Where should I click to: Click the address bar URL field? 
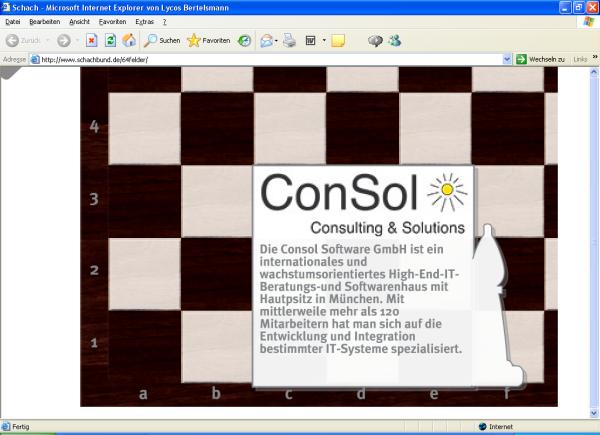pos(270,60)
